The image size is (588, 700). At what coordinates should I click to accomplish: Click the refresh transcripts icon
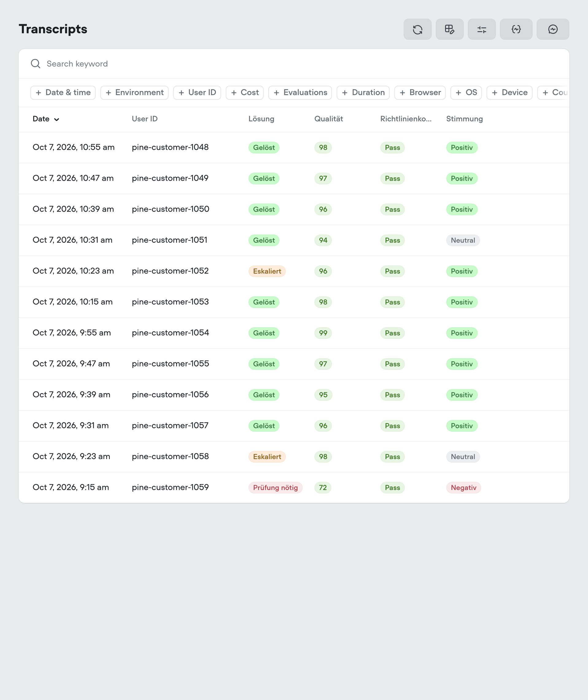click(417, 29)
